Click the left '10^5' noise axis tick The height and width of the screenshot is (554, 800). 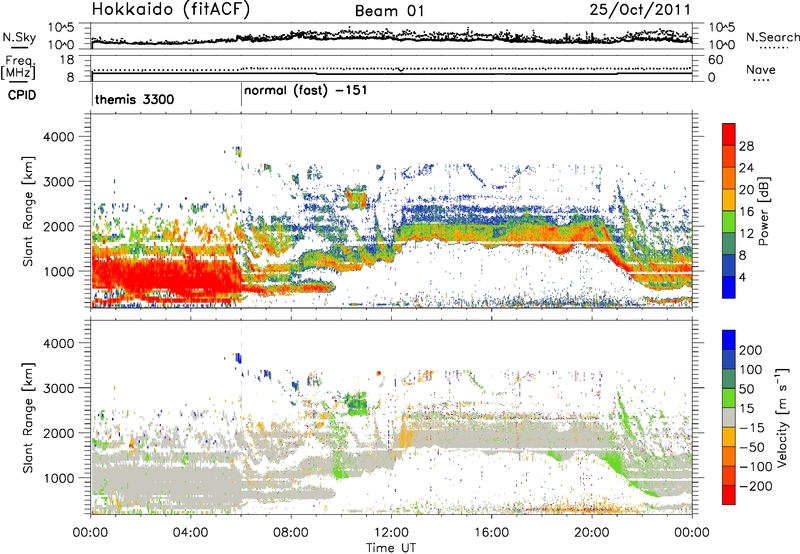click(61, 28)
